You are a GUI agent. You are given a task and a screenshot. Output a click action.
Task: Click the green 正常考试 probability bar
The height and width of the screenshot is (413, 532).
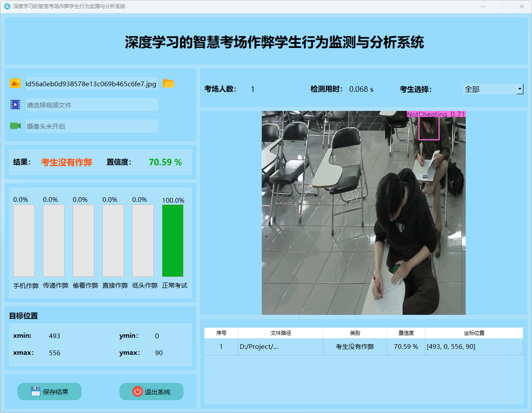tap(173, 240)
